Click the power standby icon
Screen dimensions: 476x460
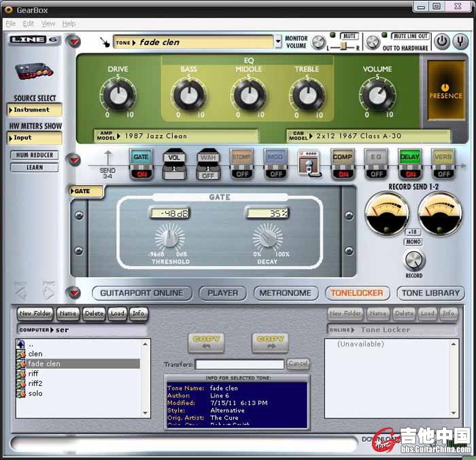tap(442, 41)
